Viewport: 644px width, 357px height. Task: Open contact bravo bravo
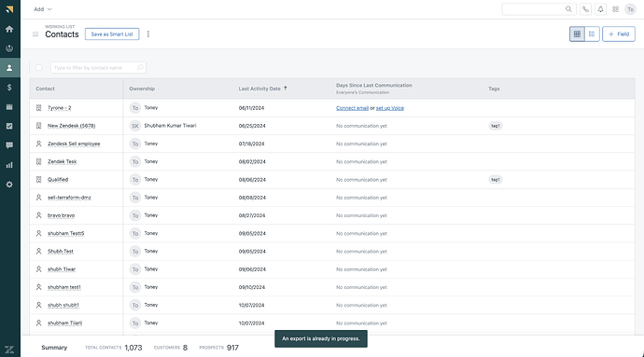pos(62,215)
